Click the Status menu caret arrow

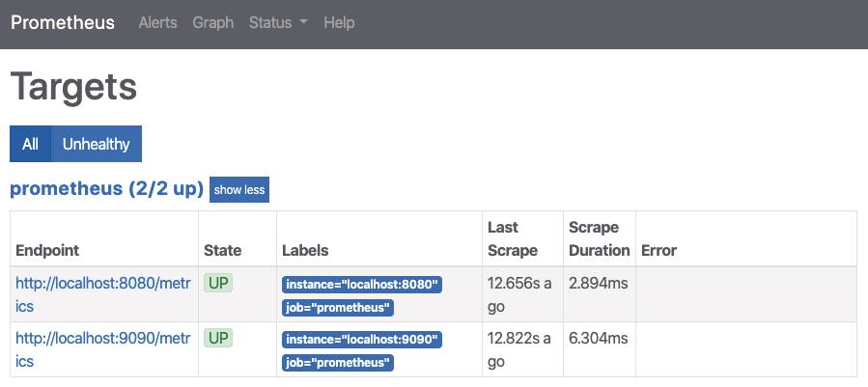[303, 23]
